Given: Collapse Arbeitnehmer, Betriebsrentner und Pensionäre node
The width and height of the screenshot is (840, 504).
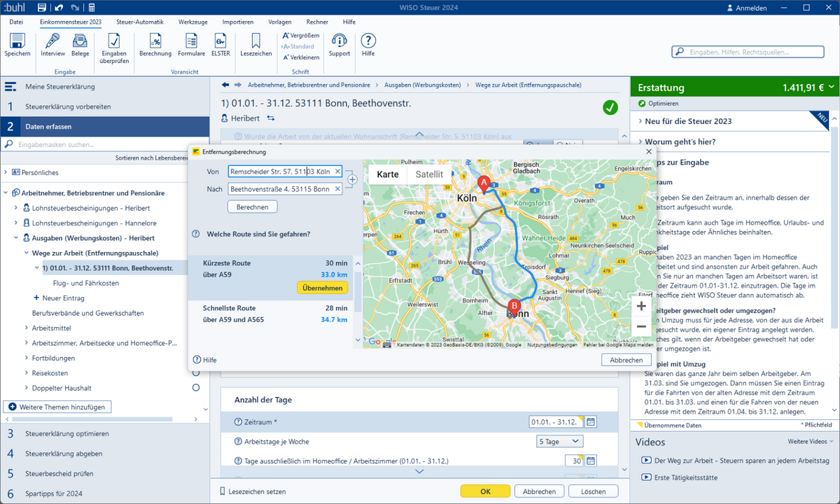Looking at the screenshot, I should click(x=6, y=192).
